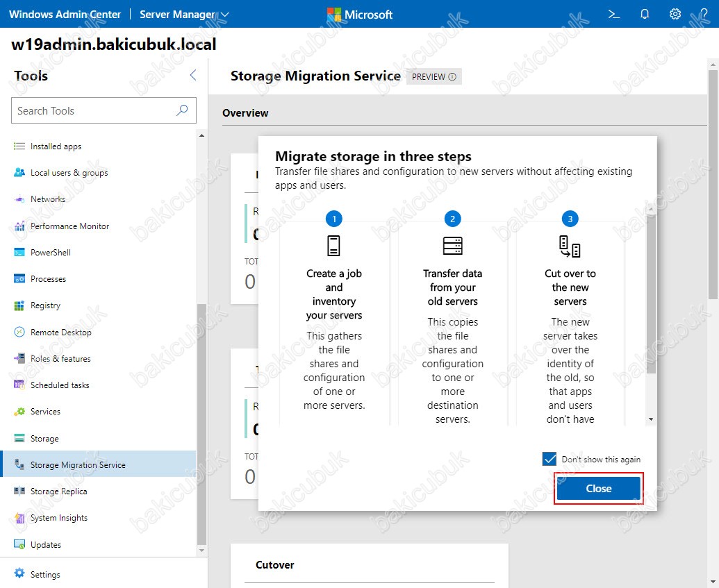This screenshot has width=719, height=588.
Task: Click the search magnifier in Search Tools
Action: [182, 110]
